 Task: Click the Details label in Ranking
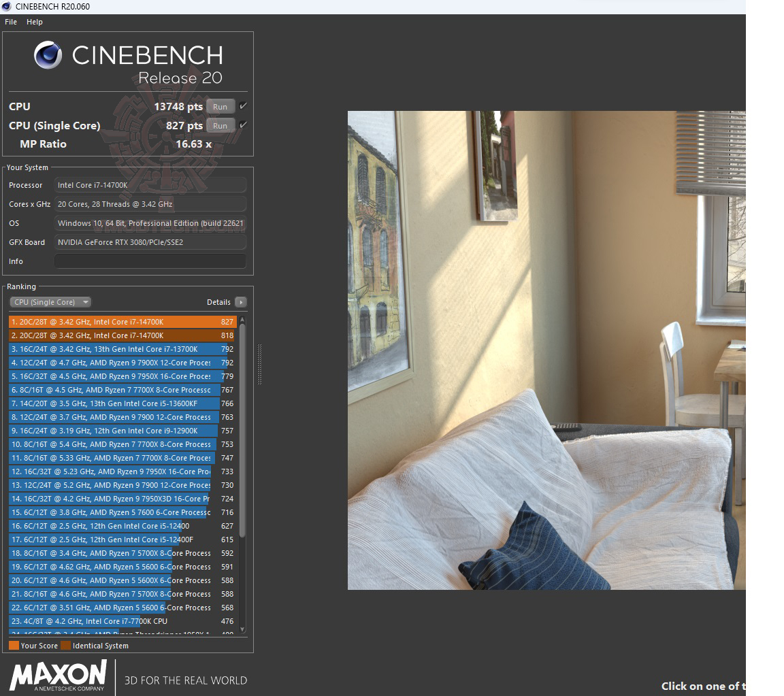point(218,302)
